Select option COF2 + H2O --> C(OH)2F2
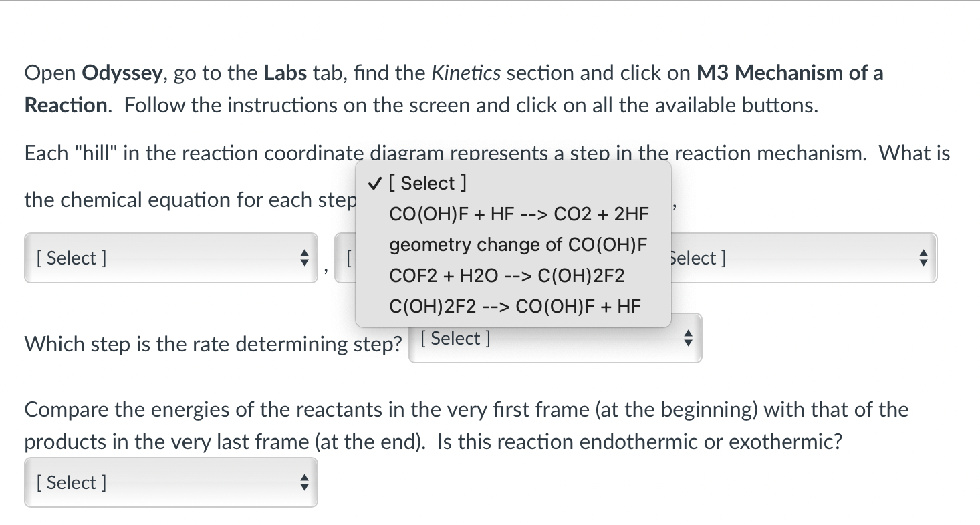The image size is (980, 525). (506, 275)
